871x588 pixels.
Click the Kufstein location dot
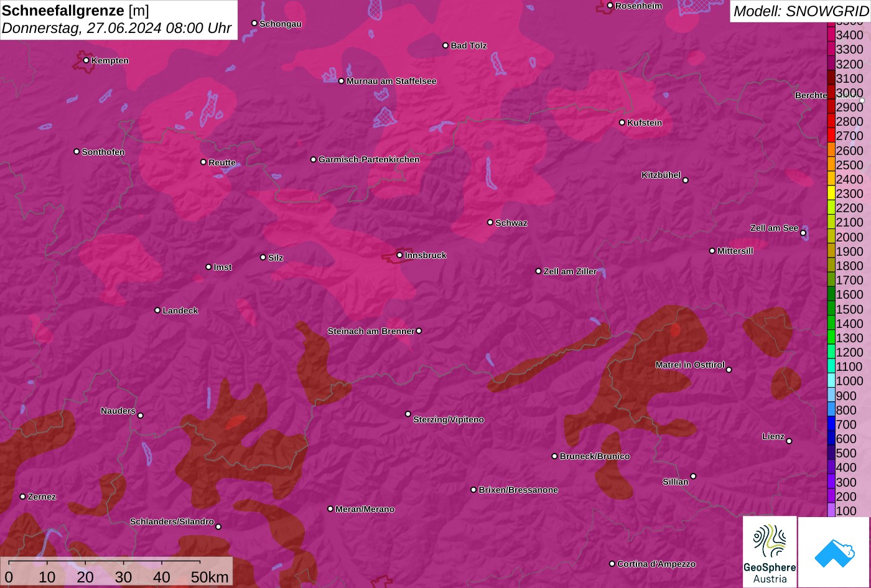622,123
